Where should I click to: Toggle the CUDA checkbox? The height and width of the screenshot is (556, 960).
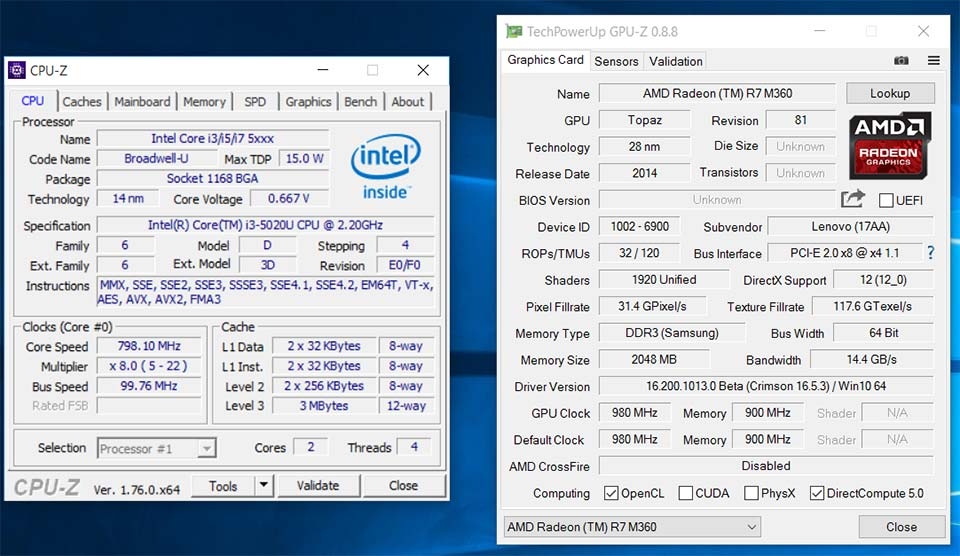[686, 493]
